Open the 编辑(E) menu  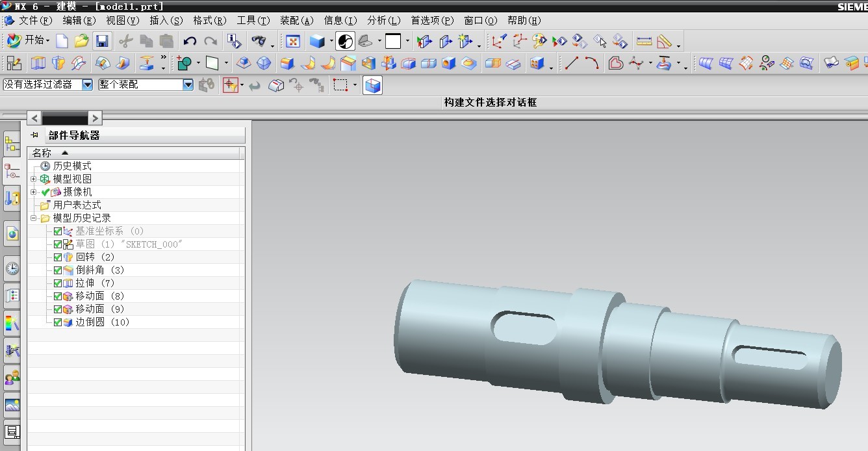(x=81, y=21)
